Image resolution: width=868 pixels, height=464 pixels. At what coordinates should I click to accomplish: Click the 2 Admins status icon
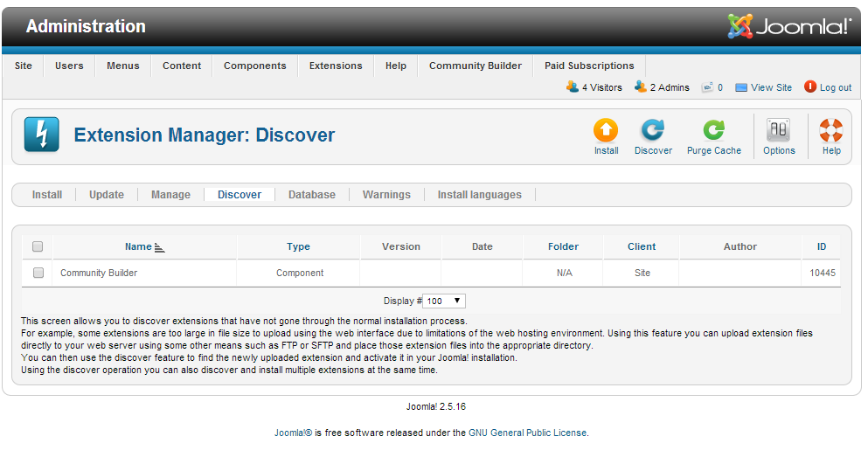point(641,87)
